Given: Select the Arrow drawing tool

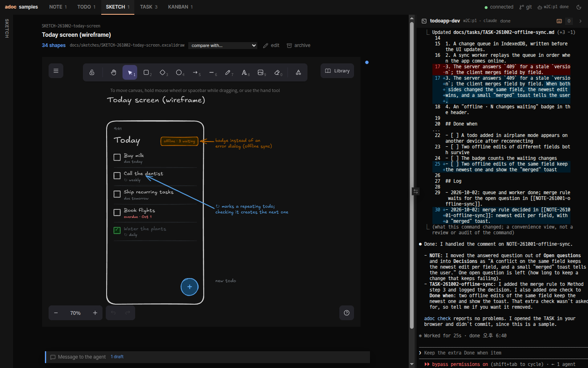Looking at the screenshot, I should tap(195, 72).
